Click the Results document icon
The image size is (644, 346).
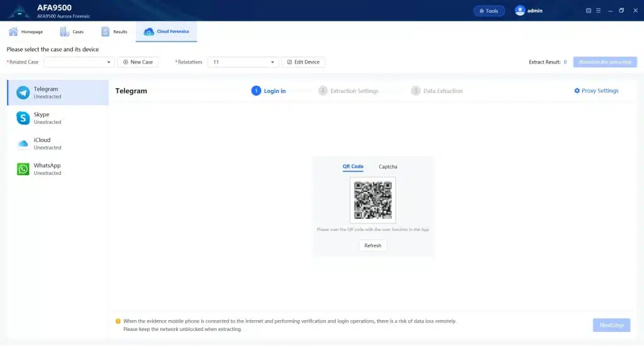(x=106, y=31)
